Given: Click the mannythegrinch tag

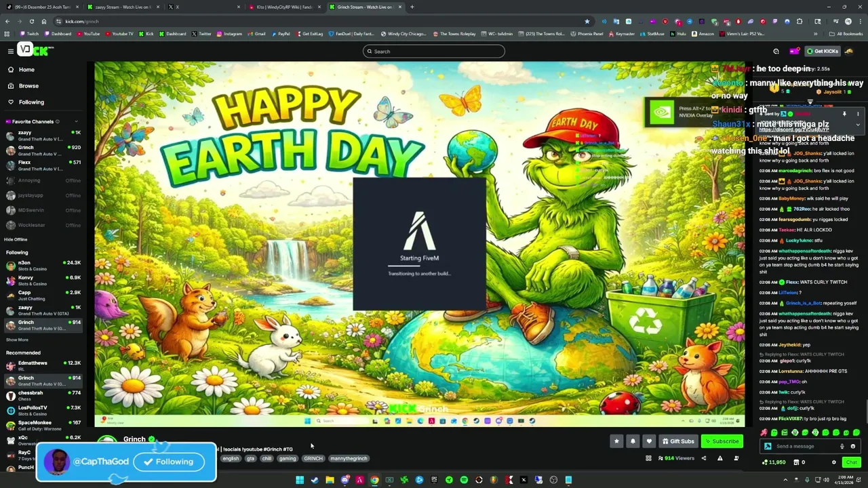Looking at the screenshot, I should tap(349, 458).
